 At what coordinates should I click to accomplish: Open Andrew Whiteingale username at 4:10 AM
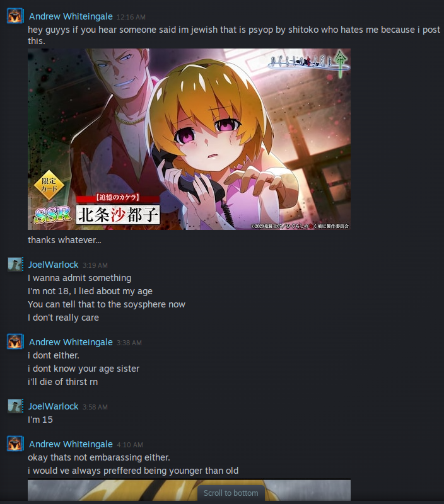click(71, 444)
